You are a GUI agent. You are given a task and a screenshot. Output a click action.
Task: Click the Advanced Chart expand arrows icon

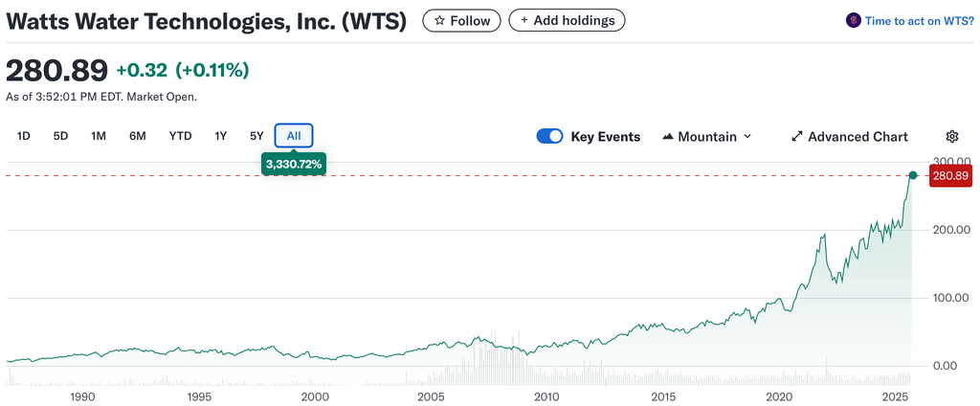tap(796, 136)
